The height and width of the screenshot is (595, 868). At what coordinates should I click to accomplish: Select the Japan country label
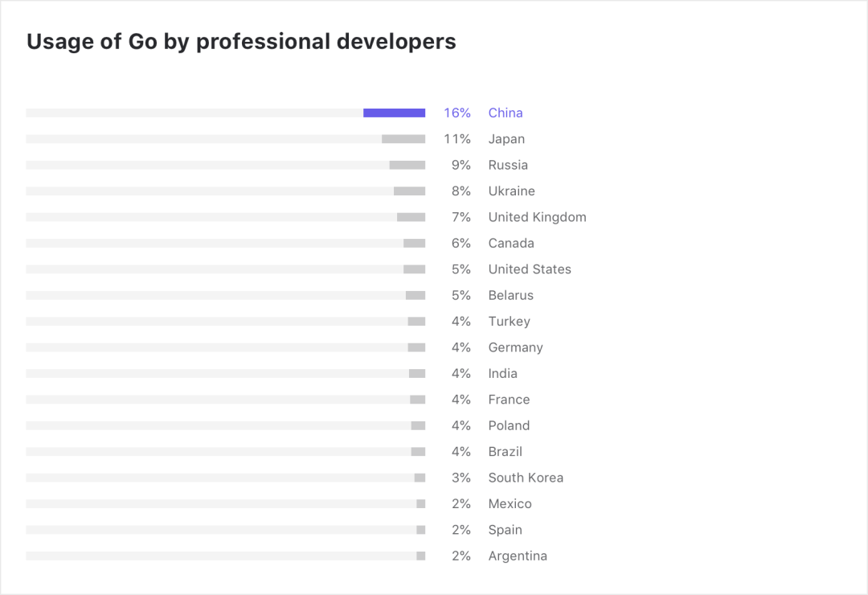click(x=506, y=139)
